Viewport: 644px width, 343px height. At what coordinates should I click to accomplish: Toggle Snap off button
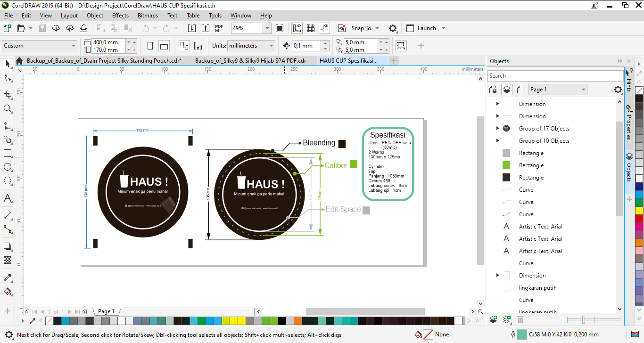click(342, 28)
